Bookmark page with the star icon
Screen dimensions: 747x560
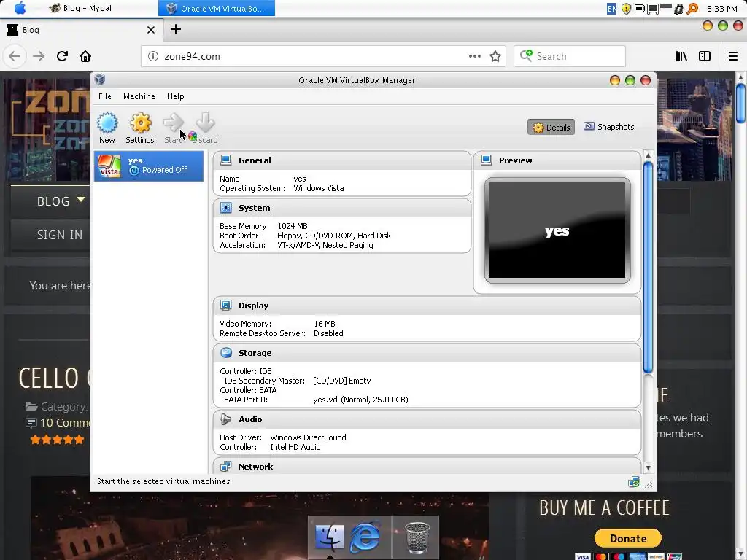pyautogui.click(x=495, y=56)
